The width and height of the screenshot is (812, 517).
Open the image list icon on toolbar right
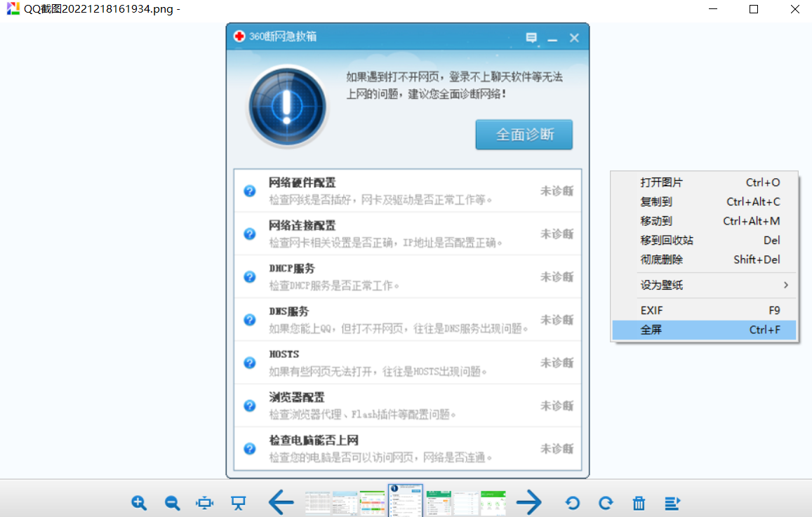point(672,503)
